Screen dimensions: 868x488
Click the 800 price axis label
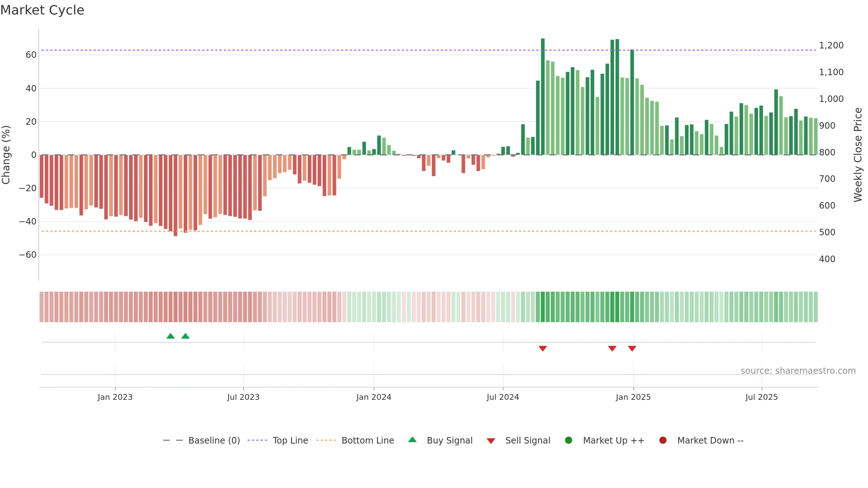point(827,152)
